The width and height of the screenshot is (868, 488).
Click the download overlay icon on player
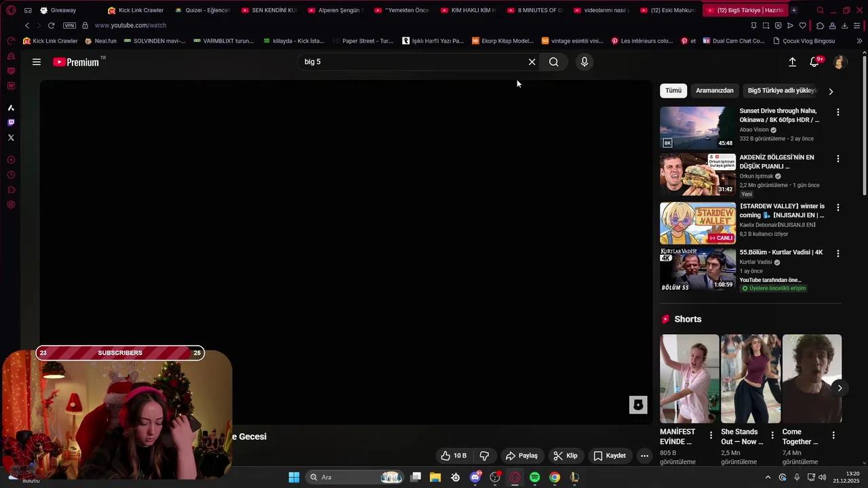[638, 405]
